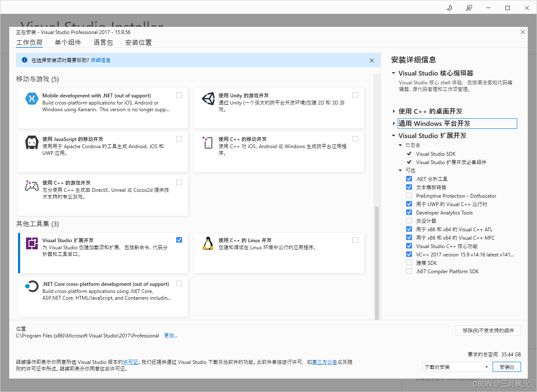Collapse Visual Studio 扩展开发 details section
The width and height of the screenshot is (537, 392).
394,136
